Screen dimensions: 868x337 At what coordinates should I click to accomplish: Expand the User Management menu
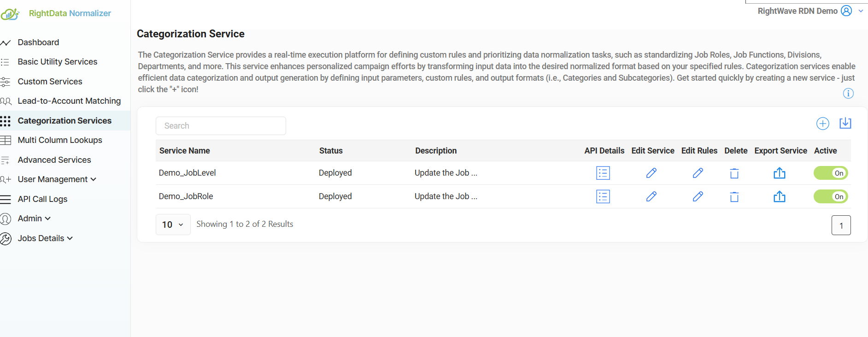57,179
